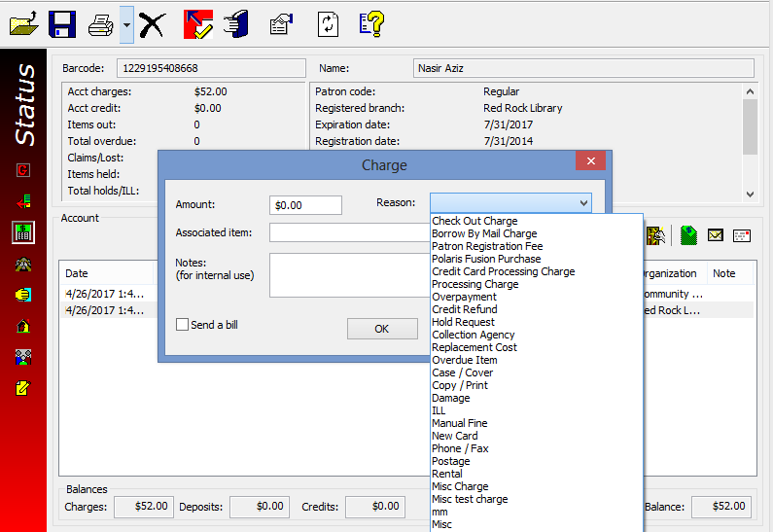Click the black X delete icon
The width and height of the screenshot is (773, 532).
(152, 24)
